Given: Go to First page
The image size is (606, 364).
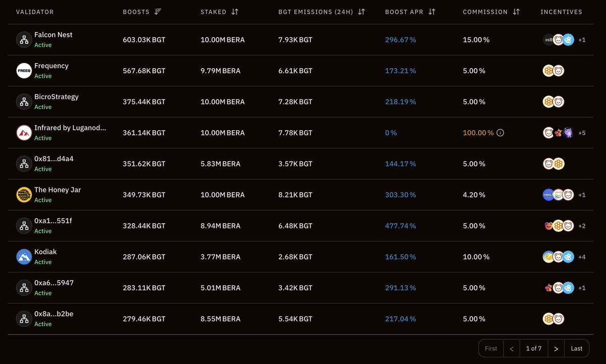Looking at the screenshot, I should (x=491, y=348).
